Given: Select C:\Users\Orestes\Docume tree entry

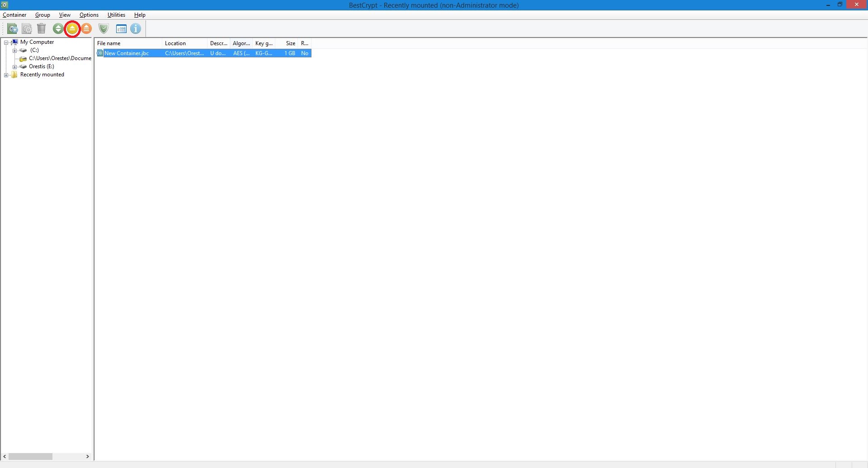Looking at the screenshot, I should pyautogui.click(x=60, y=58).
